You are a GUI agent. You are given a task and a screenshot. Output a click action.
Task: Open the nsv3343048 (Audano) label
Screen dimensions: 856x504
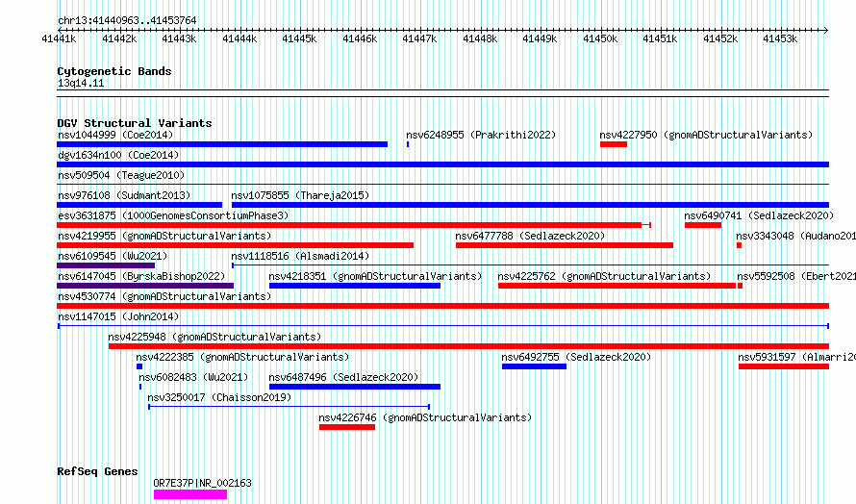[x=796, y=236]
